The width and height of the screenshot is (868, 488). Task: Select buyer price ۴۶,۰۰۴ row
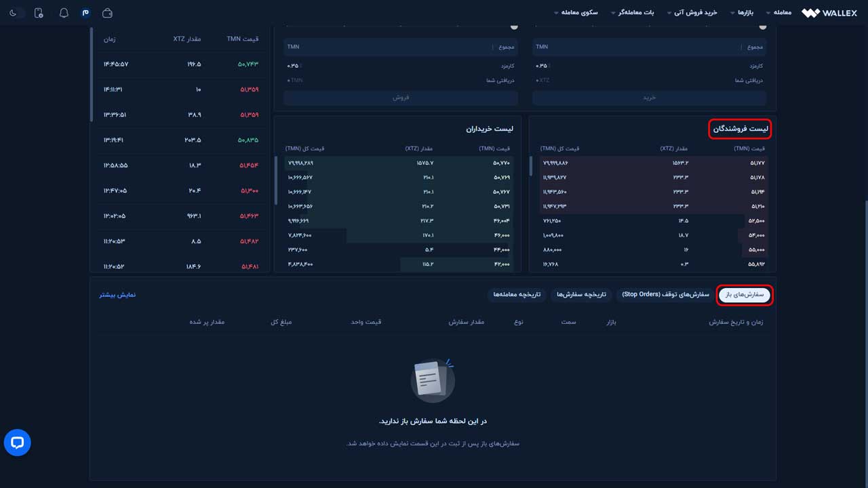click(x=399, y=221)
